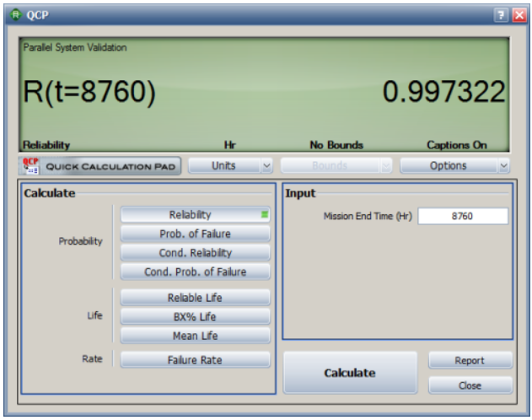Viewport: 532px width, 420px height.
Task: Click the Bounds dropdown arrow
Action: tap(386, 166)
